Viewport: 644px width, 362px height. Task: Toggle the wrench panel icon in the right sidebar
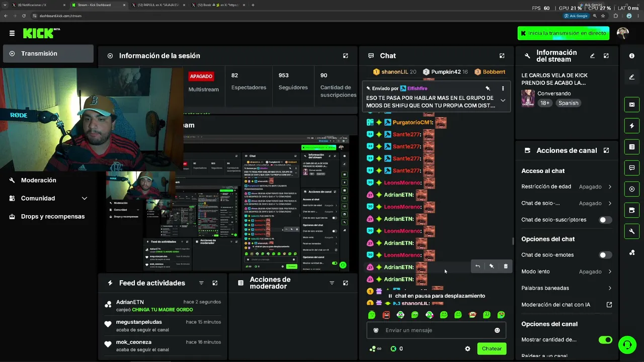pos(632,231)
